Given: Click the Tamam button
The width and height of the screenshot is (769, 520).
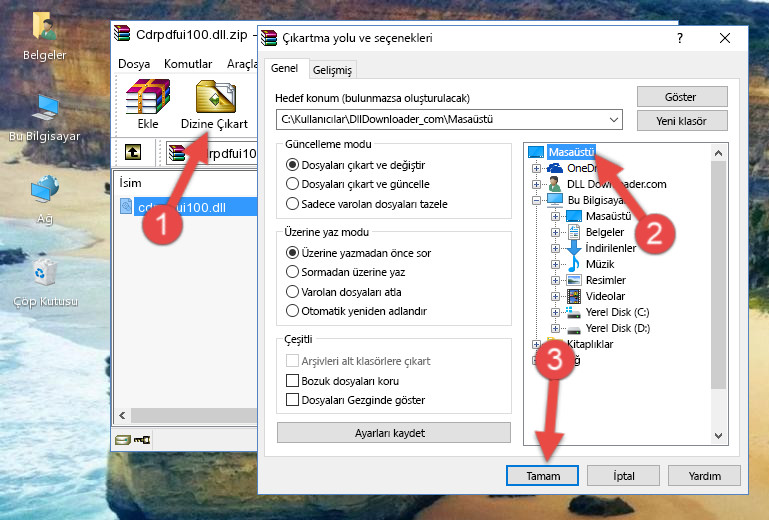Looking at the screenshot, I should click(542, 475).
